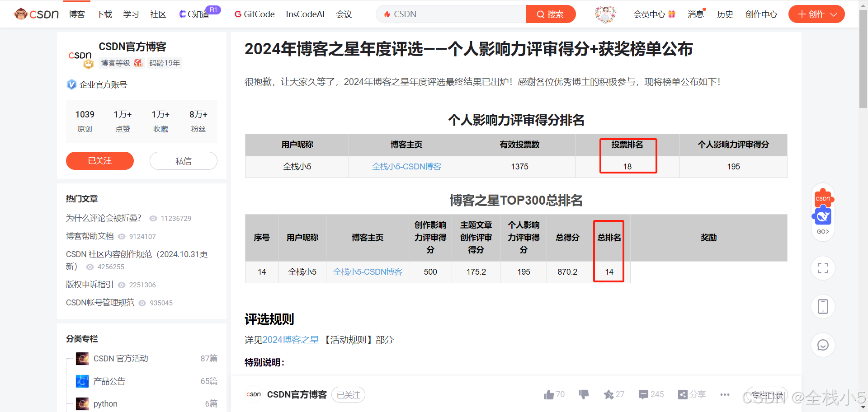Open the python column
The height and width of the screenshot is (412, 868).
click(105, 403)
